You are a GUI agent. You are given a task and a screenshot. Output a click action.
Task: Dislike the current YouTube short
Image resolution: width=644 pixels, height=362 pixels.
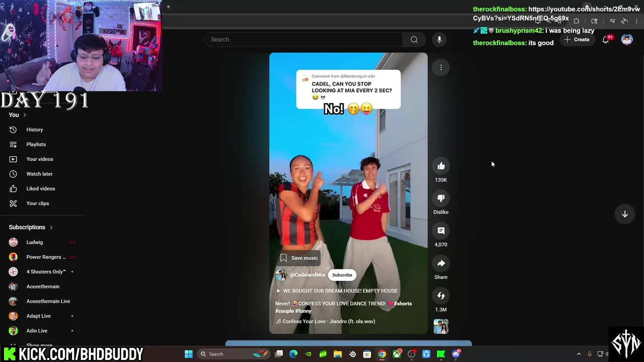click(x=441, y=198)
